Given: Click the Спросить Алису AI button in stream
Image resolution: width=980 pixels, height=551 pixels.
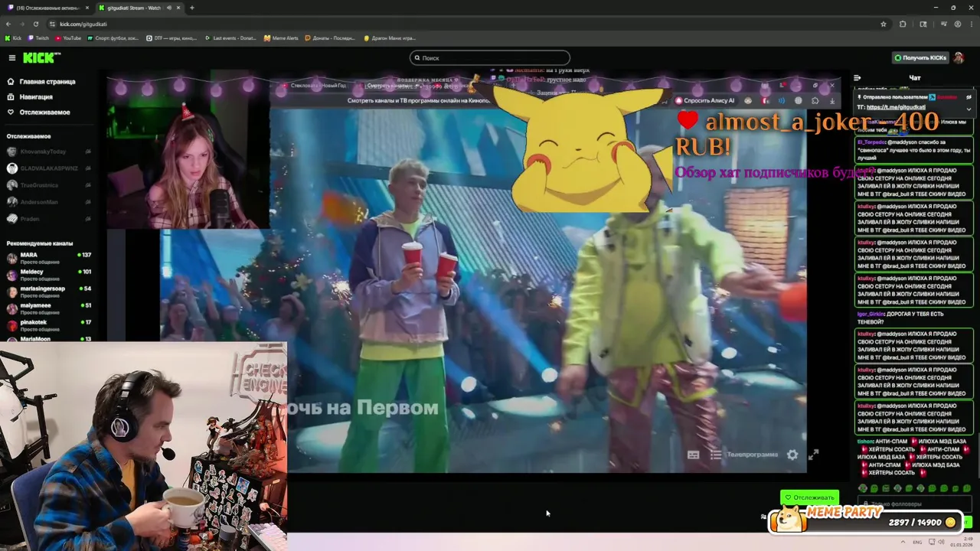Looking at the screenshot, I should [x=704, y=100].
